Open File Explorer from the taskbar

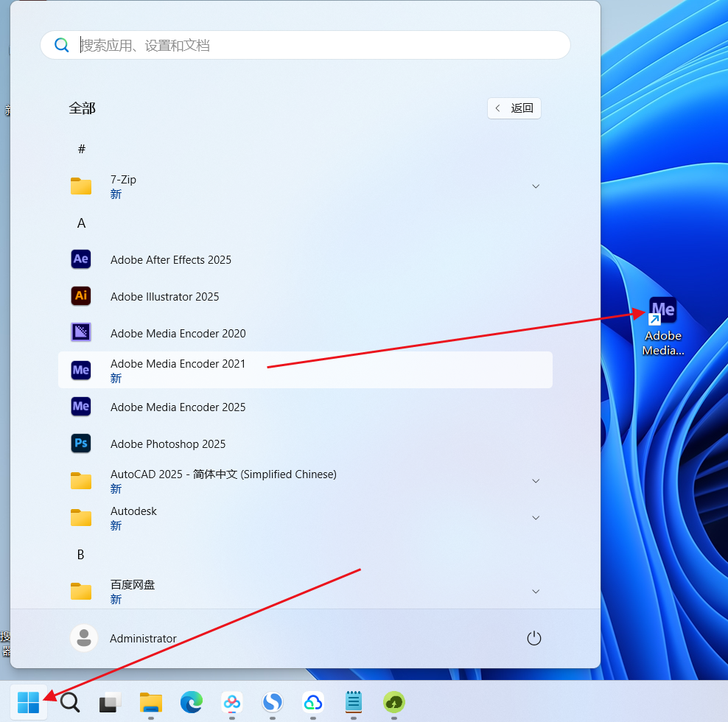pyautogui.click(x=151, y=702)
